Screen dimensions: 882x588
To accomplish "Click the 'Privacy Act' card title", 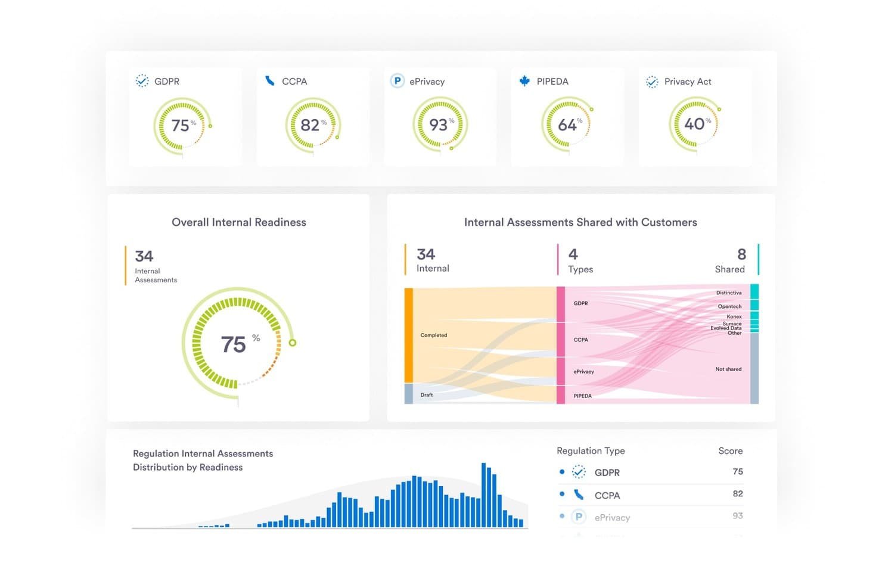I will 688,82.
